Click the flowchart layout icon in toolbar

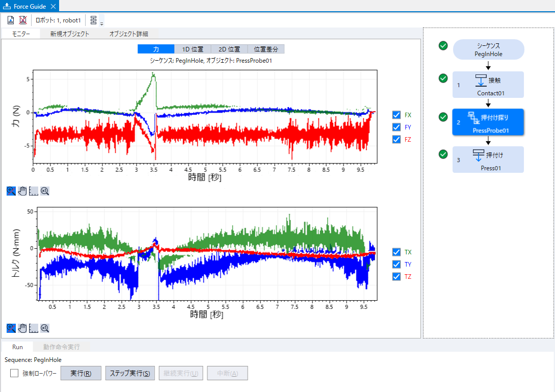coord(93,20)
